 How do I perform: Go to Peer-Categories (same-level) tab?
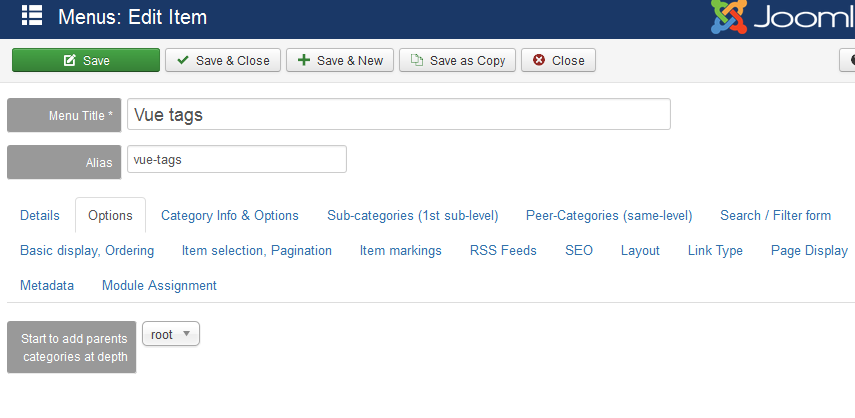pyautogui.click(x=609, y=215)
